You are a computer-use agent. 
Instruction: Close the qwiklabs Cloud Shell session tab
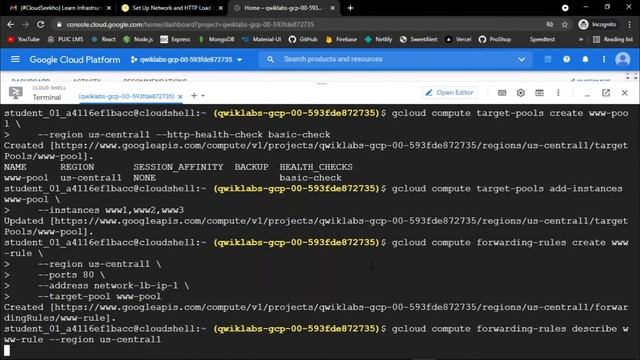pyautogui.click(x=180, y=97)
